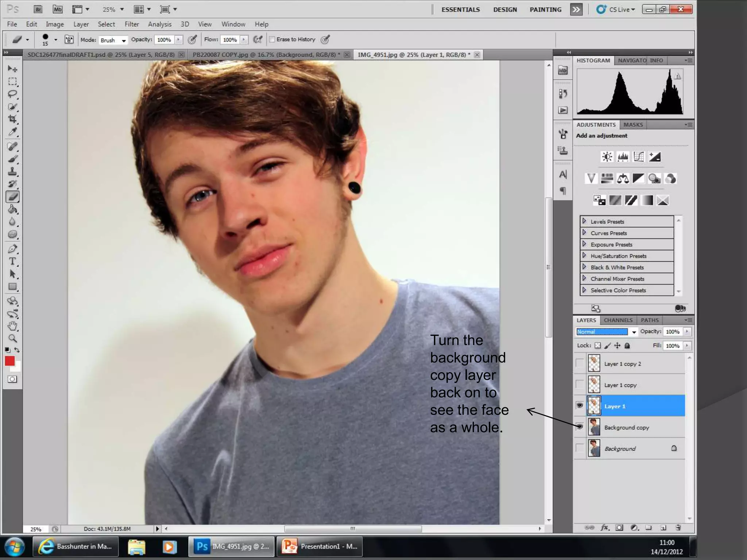Add a Levels adjustment
Image resolution: width=747 pixels, height=560 pixels.
pos(623,157)
